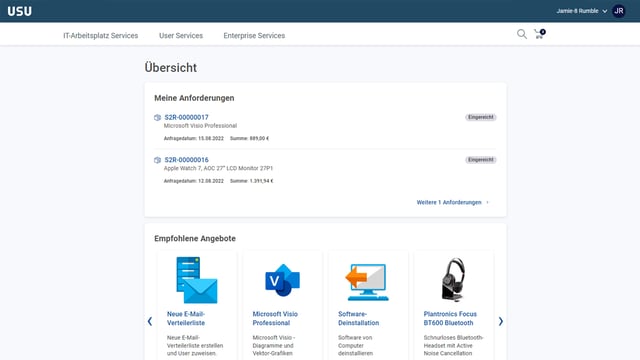Open Enterprise Services menu
Screen dimensions: 640x360
(x=254, y=36)
